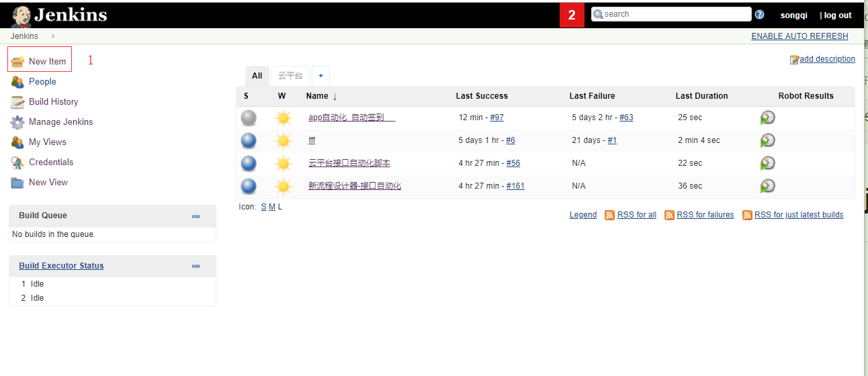Open last failure build #63

pyautogui.click(x=626, y=117)
